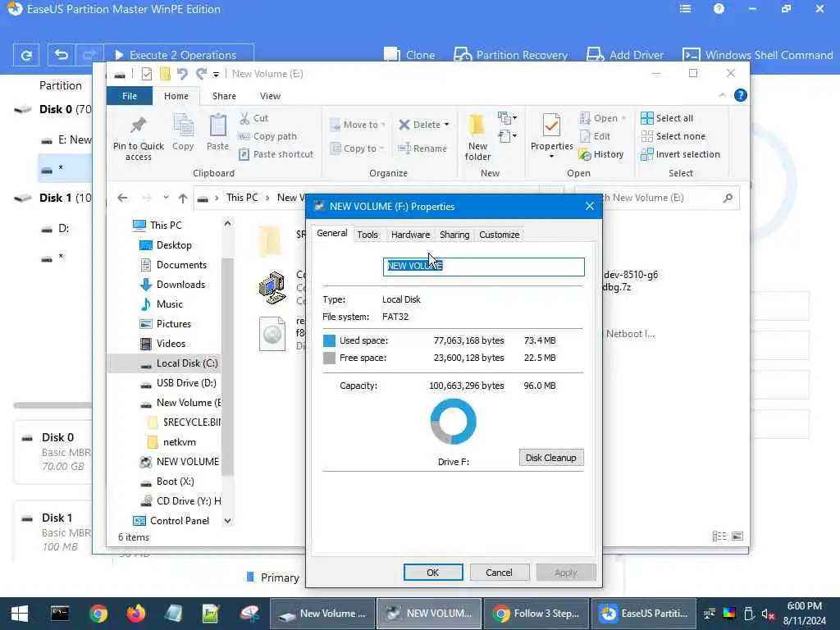Open Add Driver in EaseUS

(625, 55)
